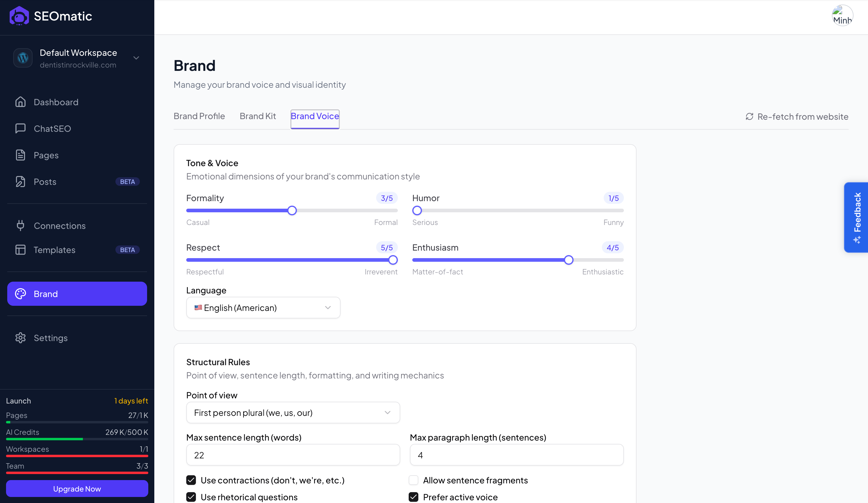Viewport: 868px width, 503px height.
Task: Switch to the Brand Kit tab
Action: click(258, 116)
